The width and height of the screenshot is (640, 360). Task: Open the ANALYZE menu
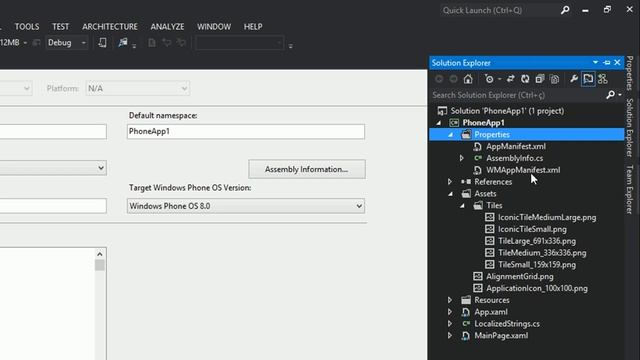[x=167, y=27]
